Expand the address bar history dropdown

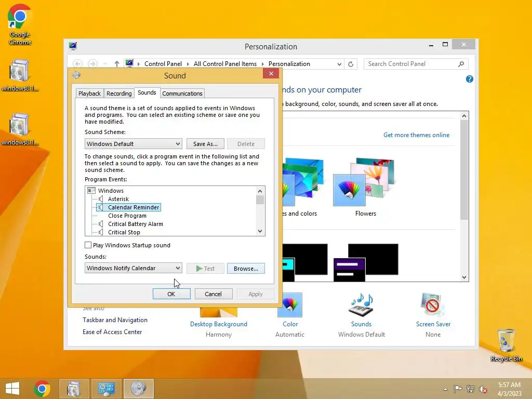coord(339,64)
